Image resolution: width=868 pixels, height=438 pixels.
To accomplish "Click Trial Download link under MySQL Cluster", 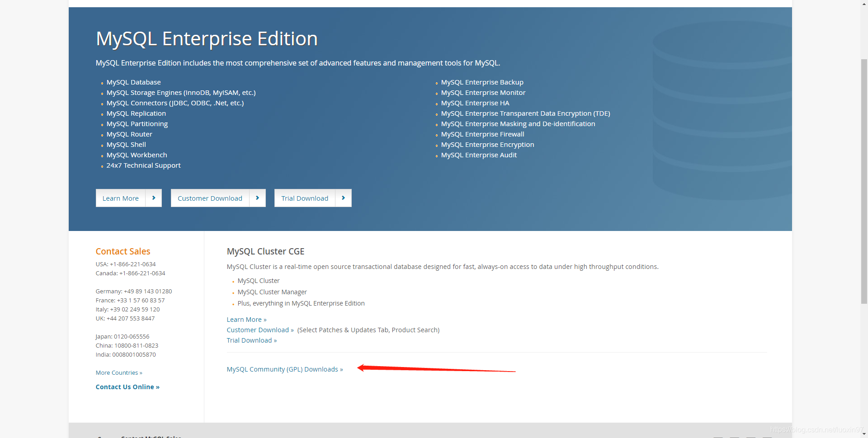I will coord(252,340).
